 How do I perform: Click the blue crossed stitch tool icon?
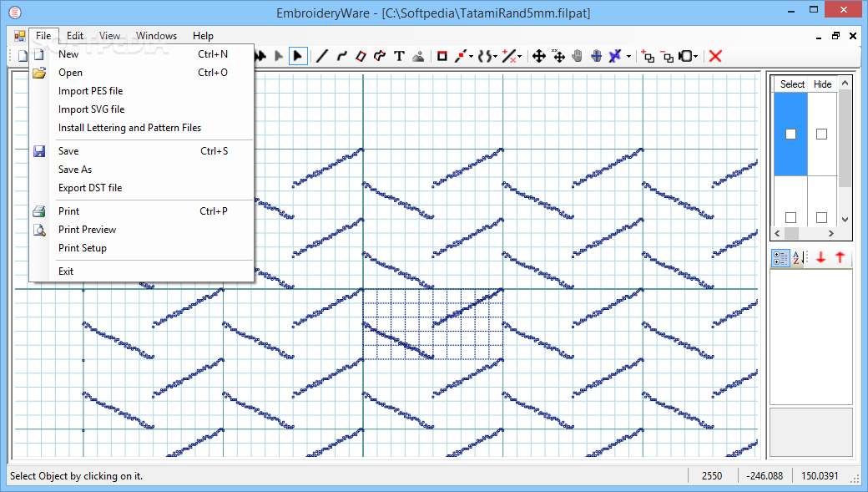(x=615, y=56)
